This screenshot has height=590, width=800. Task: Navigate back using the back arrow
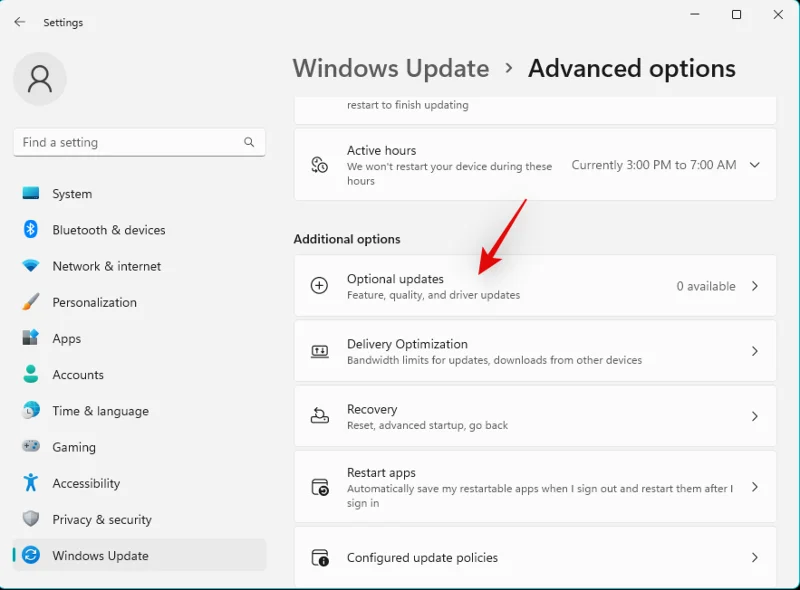point(20,22)
